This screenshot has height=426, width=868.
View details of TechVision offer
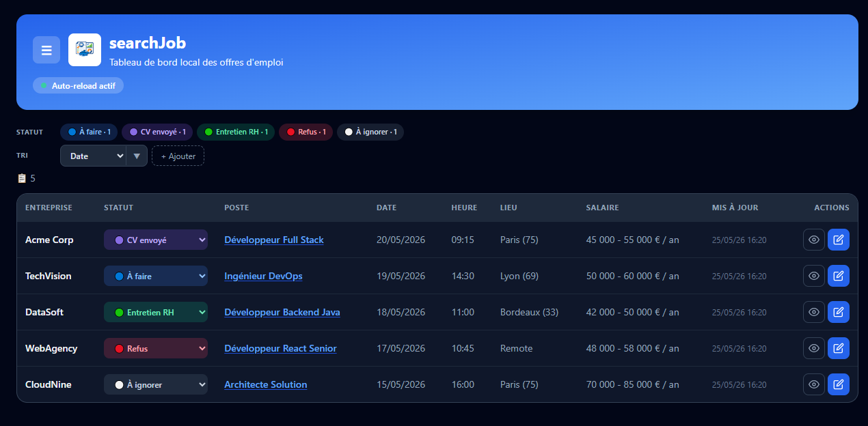point(814,276)
